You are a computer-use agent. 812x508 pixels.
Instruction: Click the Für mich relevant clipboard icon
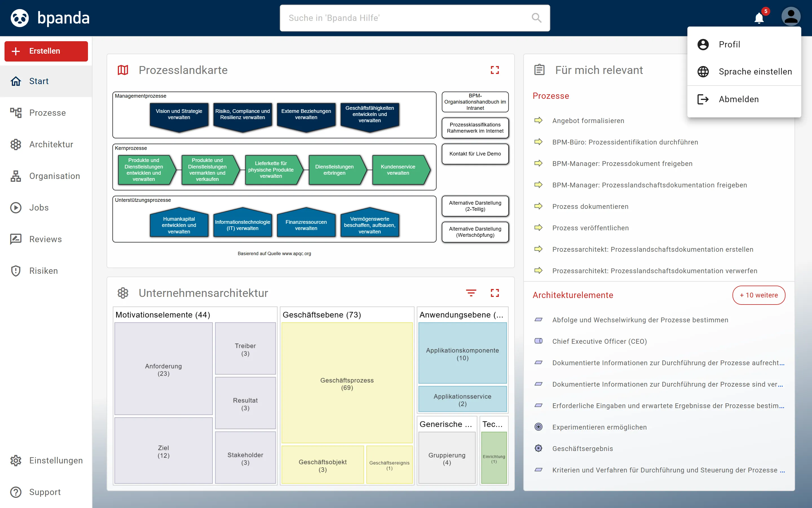click(539, 70)
